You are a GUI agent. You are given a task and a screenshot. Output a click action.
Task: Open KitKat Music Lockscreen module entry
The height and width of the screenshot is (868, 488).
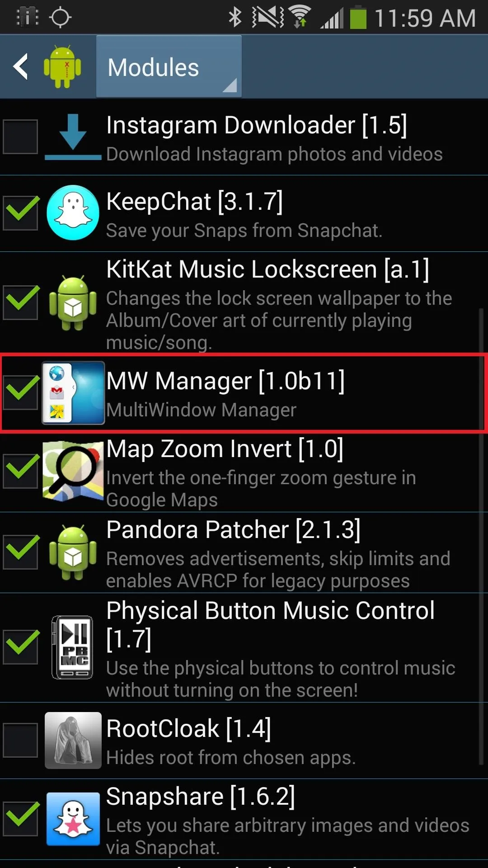click(244, 302)
